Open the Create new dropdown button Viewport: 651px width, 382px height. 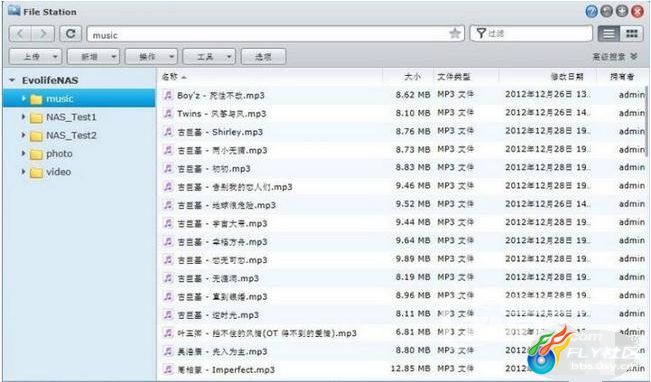click(93, 56)
